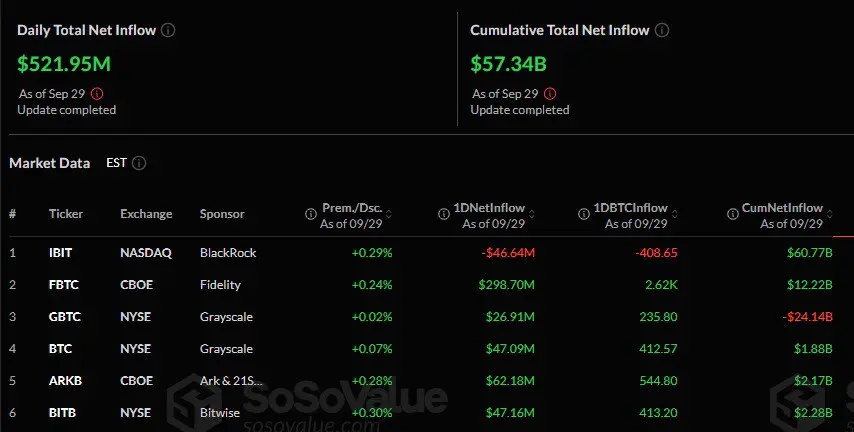The width and height of the screenshot is (854, 432).
Task: Click info icon before Prem./Dsc. column
Action: pos(311,214)
